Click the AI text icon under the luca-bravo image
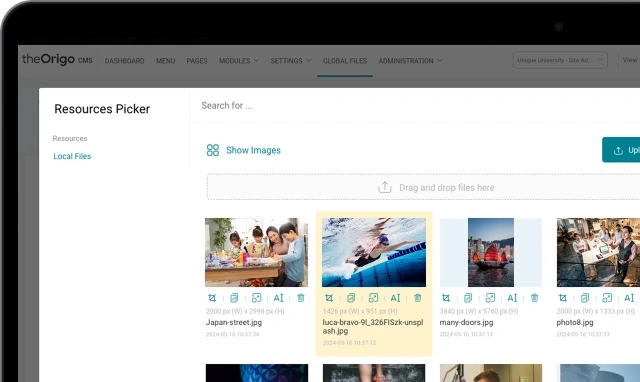The height and width of the screenshot is (382, 640). point(396,298)
